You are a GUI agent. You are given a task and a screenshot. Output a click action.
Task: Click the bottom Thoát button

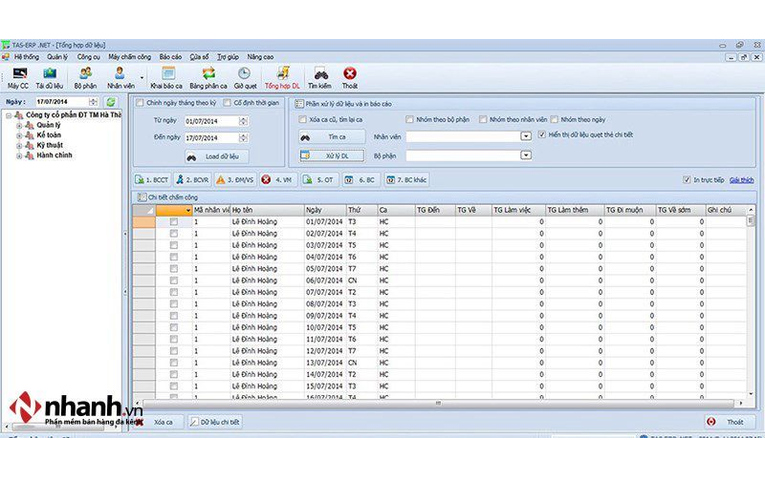coord(730,422)
